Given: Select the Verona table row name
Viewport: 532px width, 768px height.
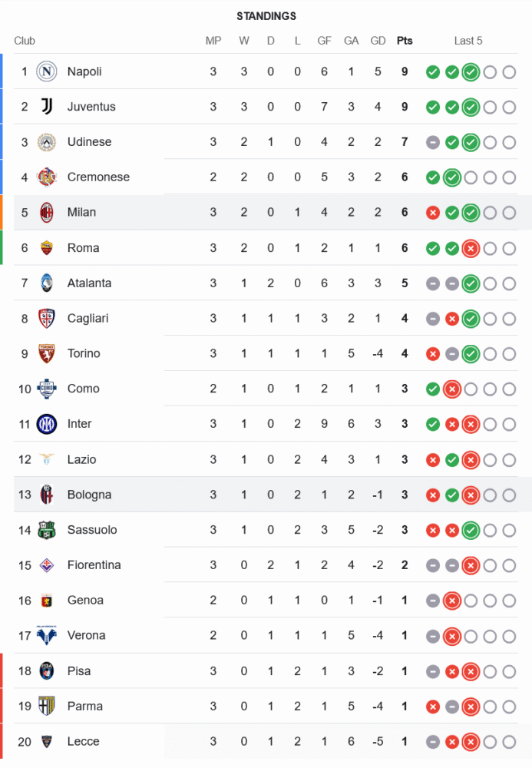Looking at the screenshot, I should 86,635.
